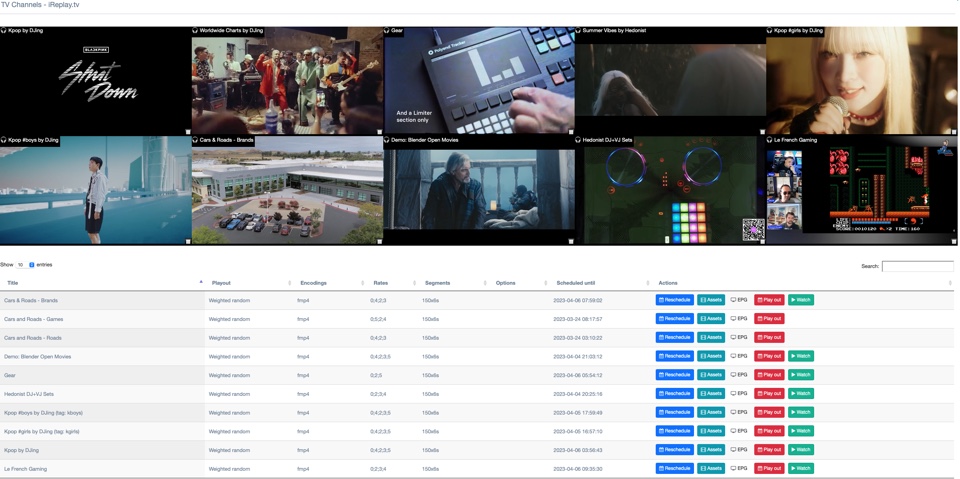
Task: Reschedule the Gear channel
Action: tap(675, 375)
